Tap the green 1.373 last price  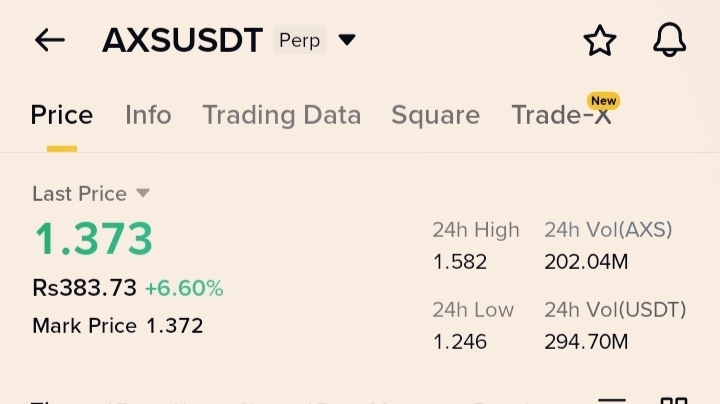(93, 239)
